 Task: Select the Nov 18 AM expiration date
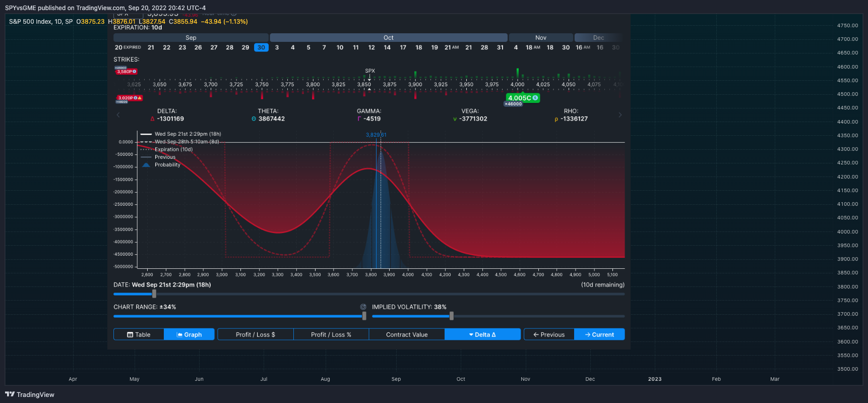point(533,47)
